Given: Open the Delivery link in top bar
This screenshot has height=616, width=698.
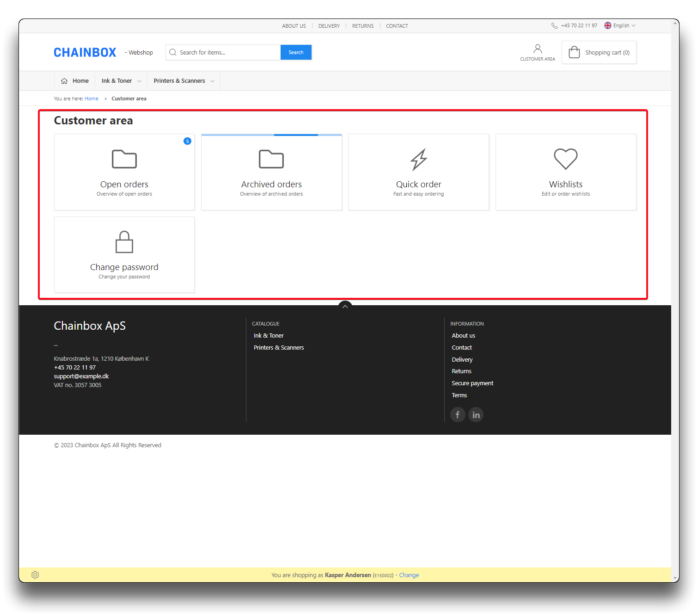Looking at the screenshot, I should coord(329,26).
